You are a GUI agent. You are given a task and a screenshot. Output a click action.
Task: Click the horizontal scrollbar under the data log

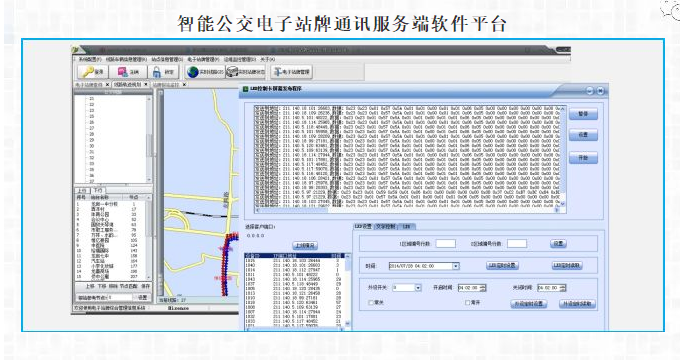coord(407,210)
